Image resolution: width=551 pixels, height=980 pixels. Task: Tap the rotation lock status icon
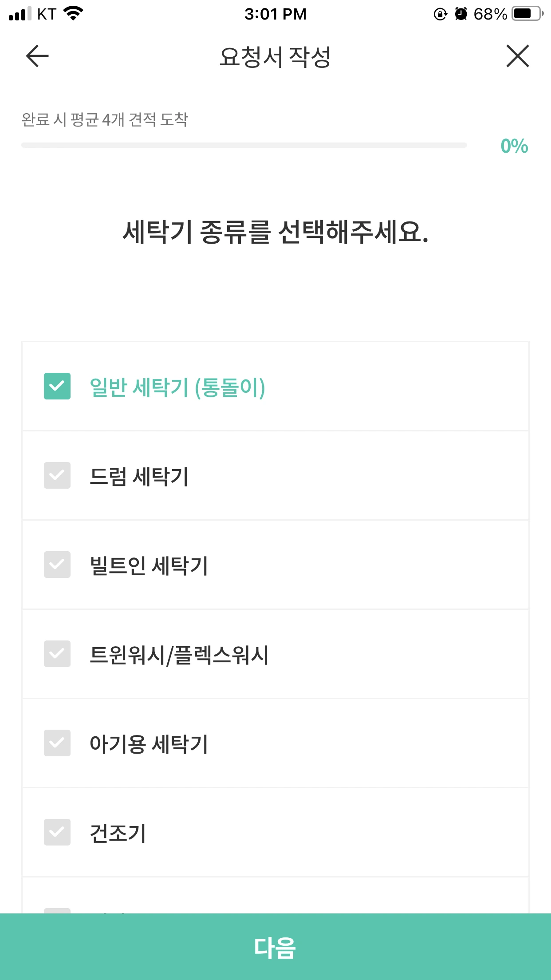(440, 14)
